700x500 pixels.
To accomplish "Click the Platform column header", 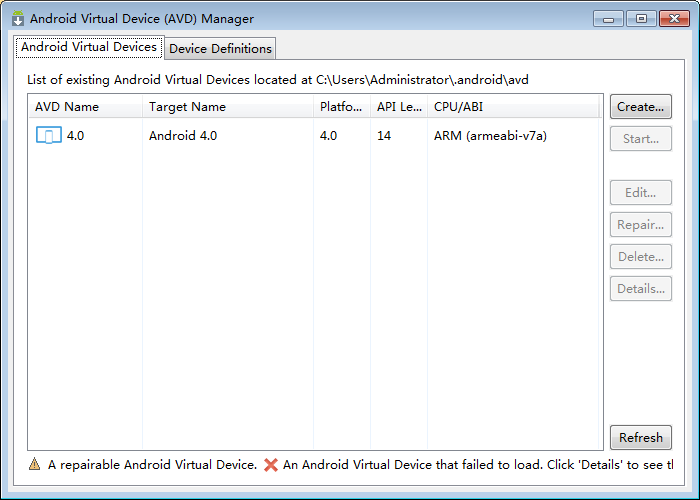I will pyautogui.click(x=341, y=107).
